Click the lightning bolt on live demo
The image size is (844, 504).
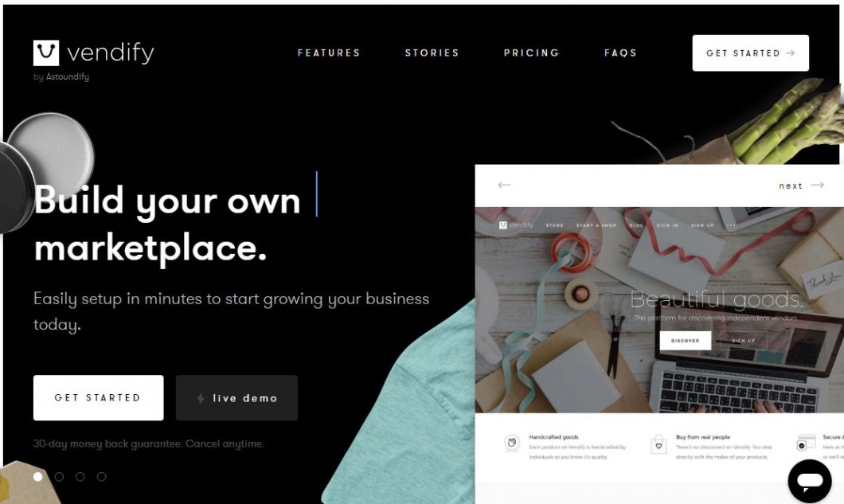(201, 398)
